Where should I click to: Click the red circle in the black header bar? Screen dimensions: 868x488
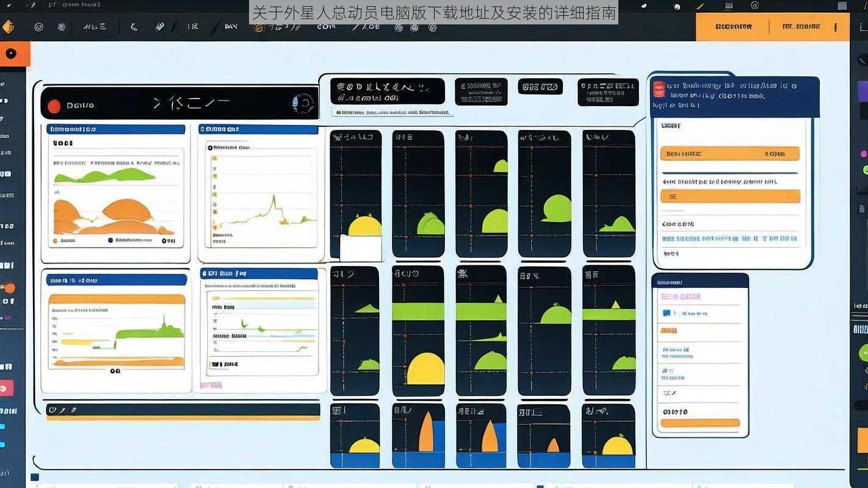pyautogui.click(x=54, y=106)
